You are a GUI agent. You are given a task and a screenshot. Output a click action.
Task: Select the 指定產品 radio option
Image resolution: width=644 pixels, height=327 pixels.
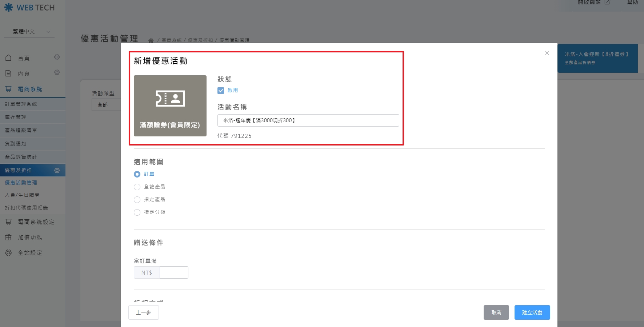[x=137, y=200]
